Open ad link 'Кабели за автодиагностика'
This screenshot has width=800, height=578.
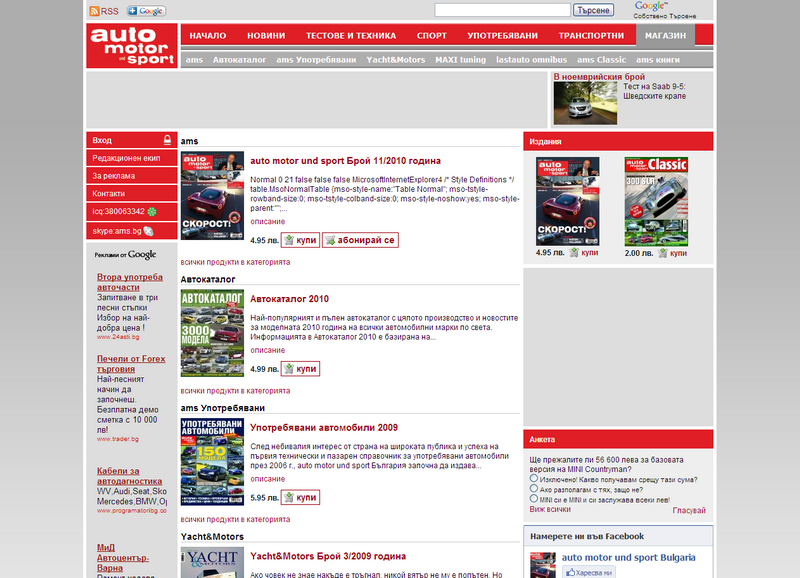point(130,476)
